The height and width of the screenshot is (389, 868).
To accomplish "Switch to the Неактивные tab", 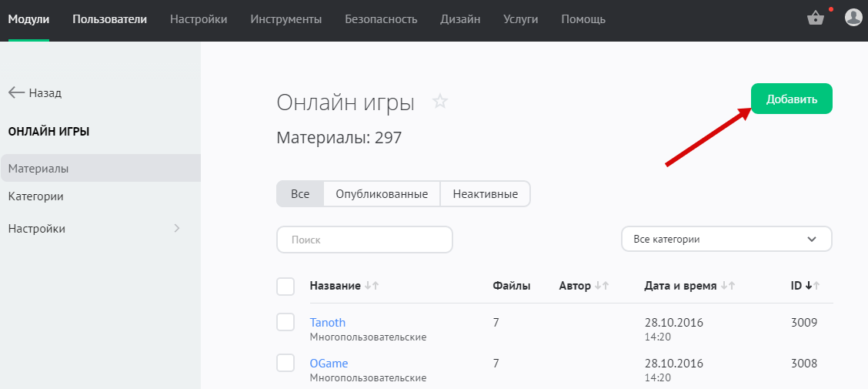I will point(485,194).
